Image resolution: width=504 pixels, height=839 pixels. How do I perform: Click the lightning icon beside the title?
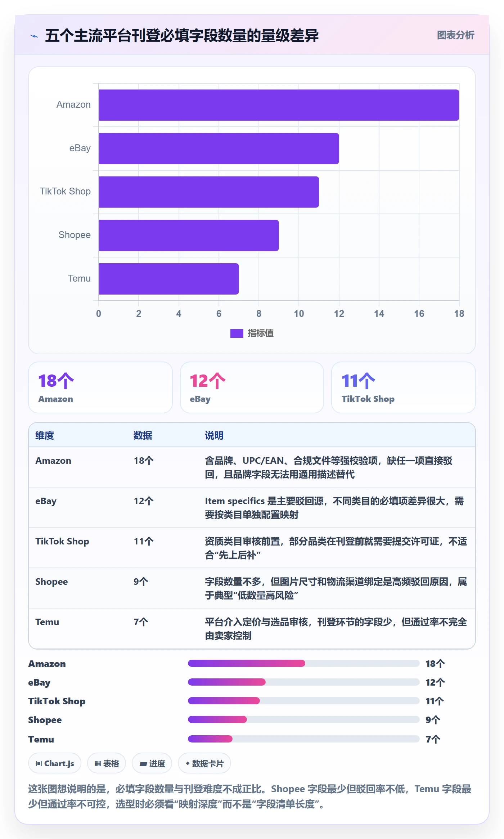tap(34, 36)
